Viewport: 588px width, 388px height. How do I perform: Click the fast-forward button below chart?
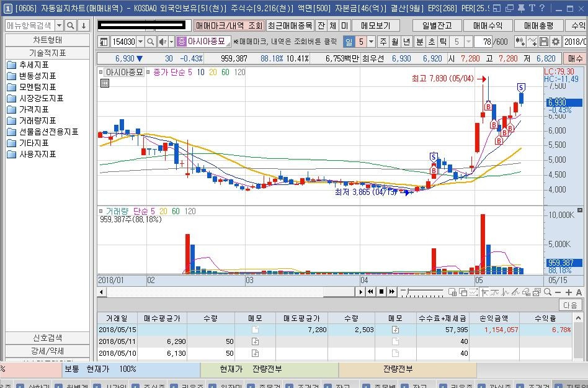[x=392, y=292]
